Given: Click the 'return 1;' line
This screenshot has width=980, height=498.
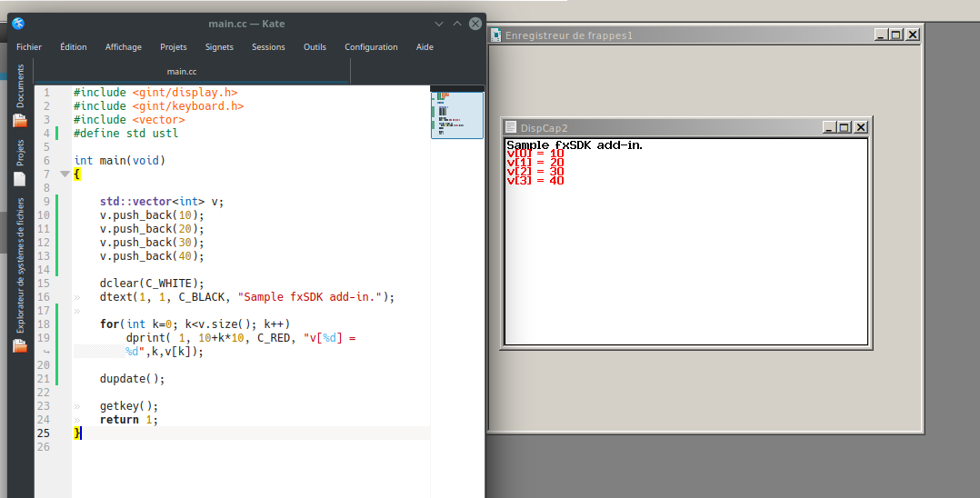Looking at the screenshot, I should [x=129, y=420].
